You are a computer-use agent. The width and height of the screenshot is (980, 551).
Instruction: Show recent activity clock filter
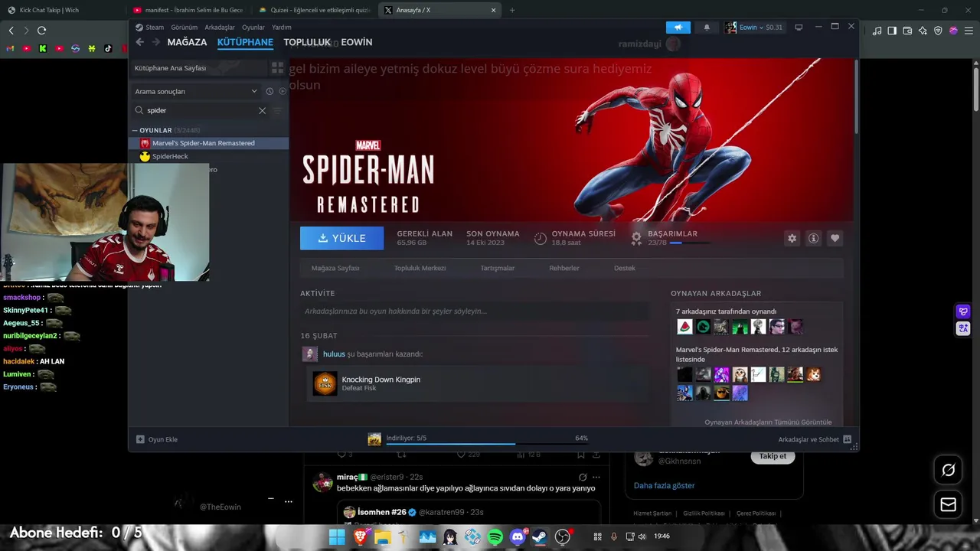point(269,91)
